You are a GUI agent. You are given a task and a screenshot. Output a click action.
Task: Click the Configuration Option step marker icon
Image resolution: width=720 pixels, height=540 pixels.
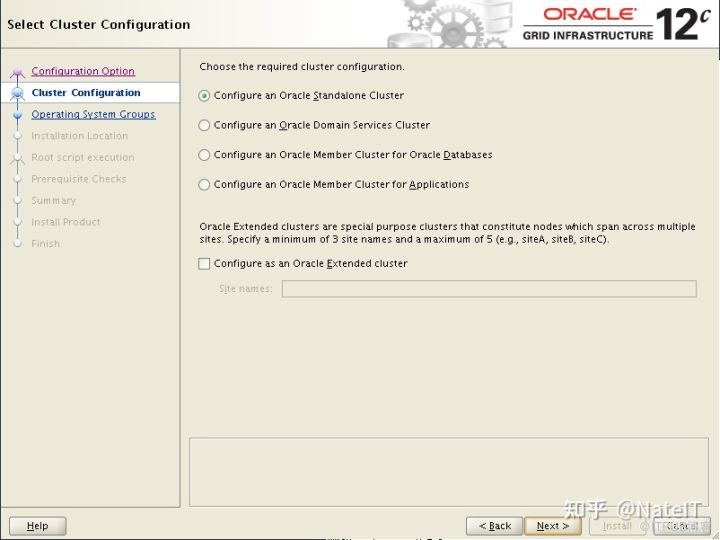[17, 72]
